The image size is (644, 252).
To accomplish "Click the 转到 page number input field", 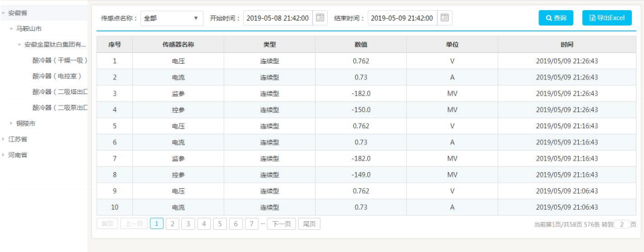I will click(x=622, y=224).
